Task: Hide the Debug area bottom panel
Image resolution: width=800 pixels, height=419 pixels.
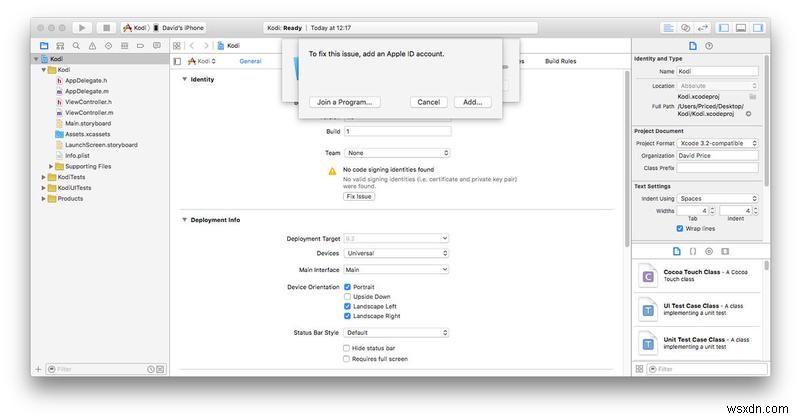Action: tap(742, 27)
